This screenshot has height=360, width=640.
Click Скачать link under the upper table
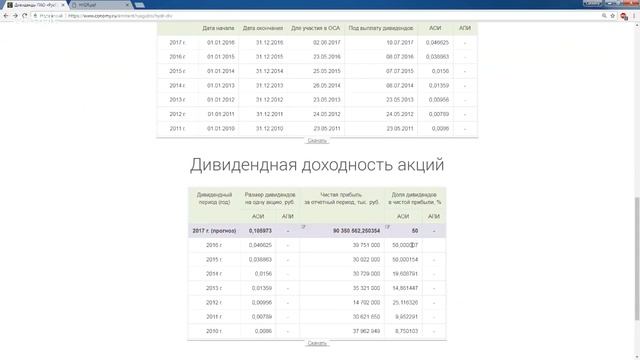[x=317, y=141]
